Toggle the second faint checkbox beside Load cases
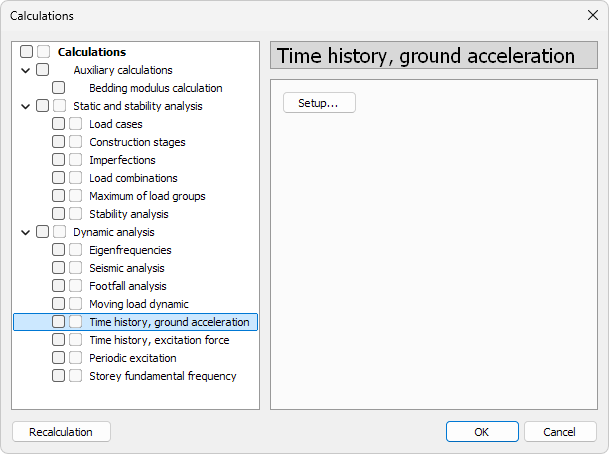Image resolution: width=609 pixels, height=454 pixels. pos(76,124)
